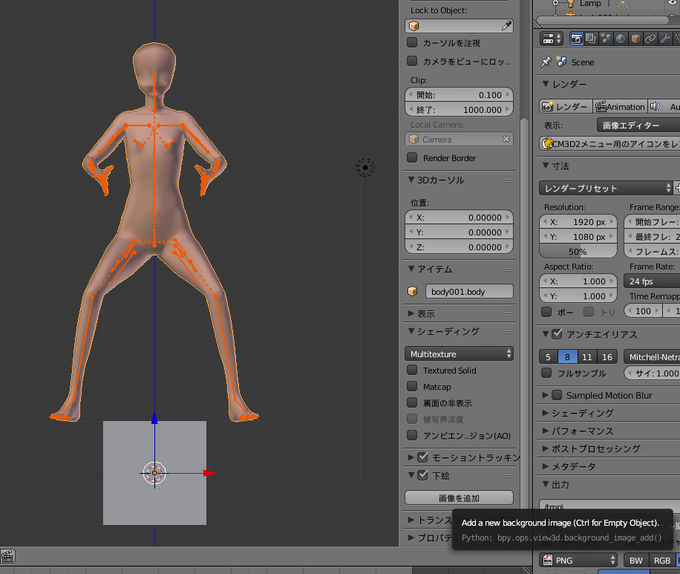Image resolution: width=680 pixels, height=574 pixels.
Task: Open the レンダープリセット dropdown
Action: [x=606, y=188]
